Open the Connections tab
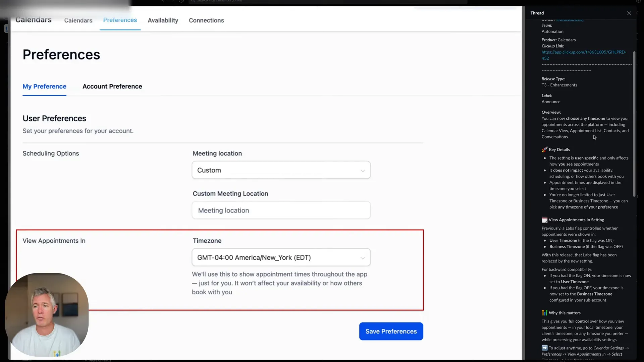644x362 pixels. point(206,20)
